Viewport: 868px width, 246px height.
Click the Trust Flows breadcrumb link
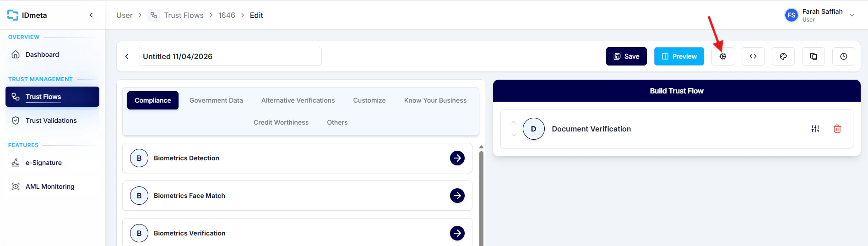click(x=184, y=15)
